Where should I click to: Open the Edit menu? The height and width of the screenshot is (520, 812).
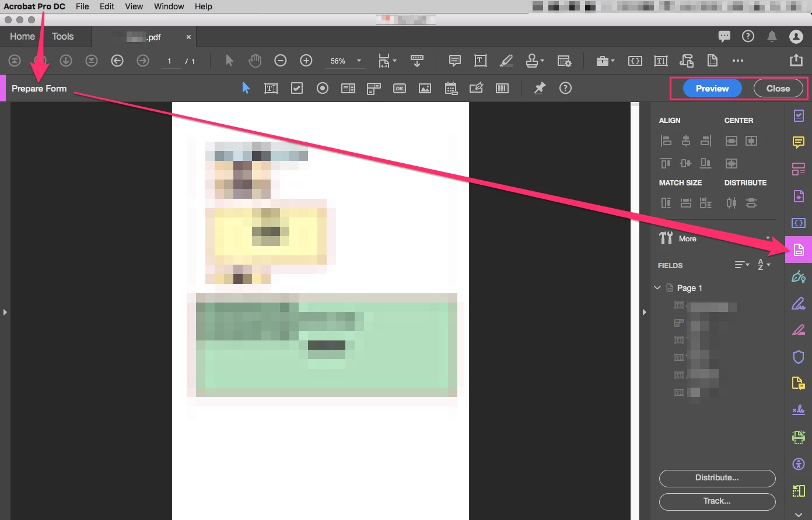107,6
